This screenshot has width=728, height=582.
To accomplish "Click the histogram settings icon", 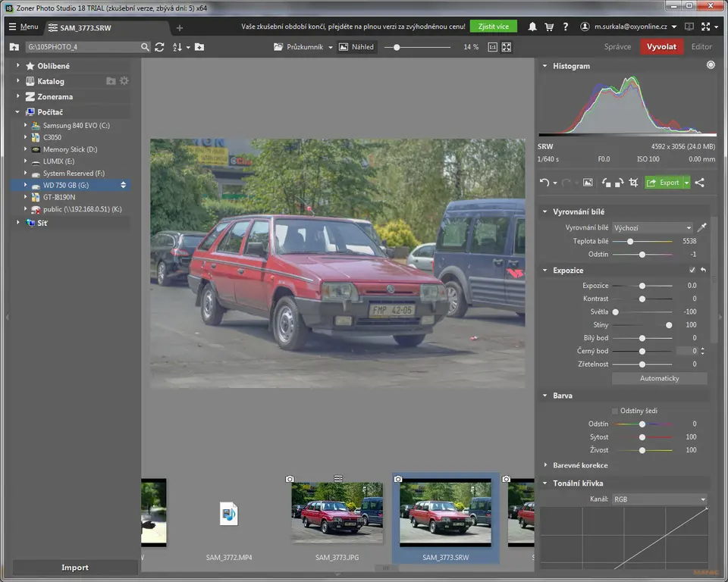I will [x=711, y=66].
